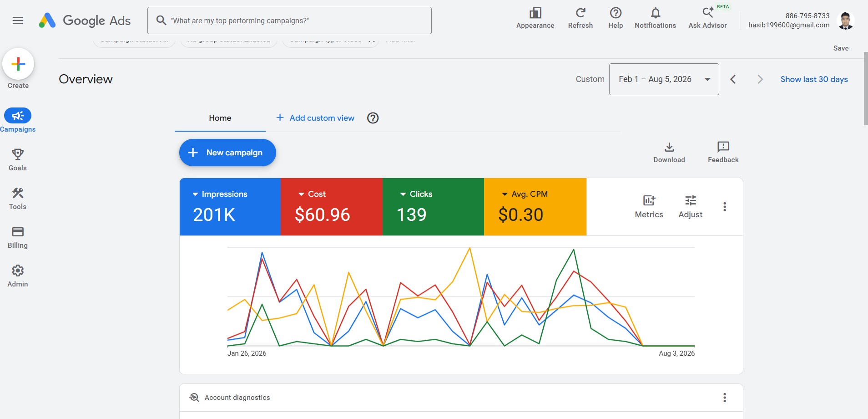The width and height of the screenshot is (868, 419).
Task: Click the account email address
Action: (x=789, y=25)
